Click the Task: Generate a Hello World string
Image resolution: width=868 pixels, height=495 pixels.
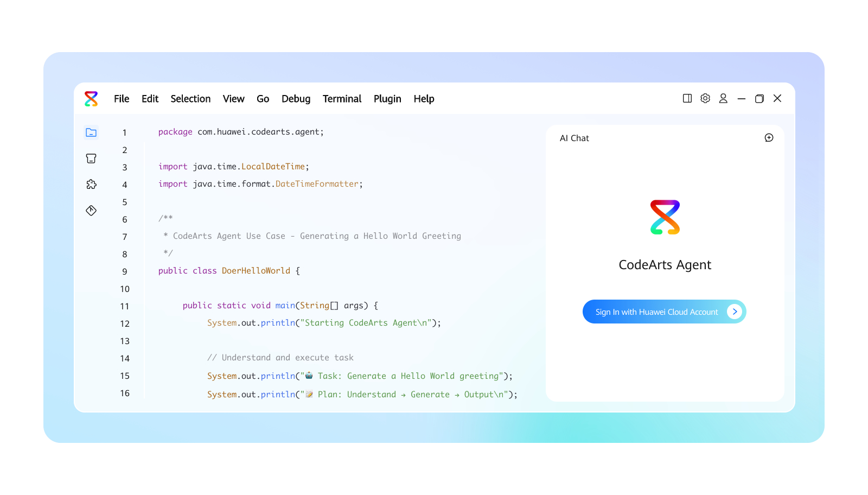coord(402,376)
